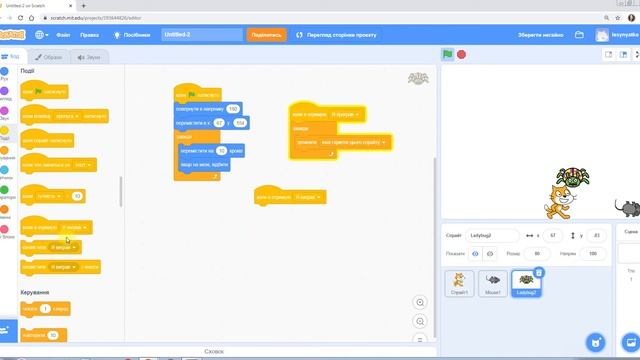Open the Файл menu
Image resolution: width=640 pixels, height=360 pixels.
[63, 35]
